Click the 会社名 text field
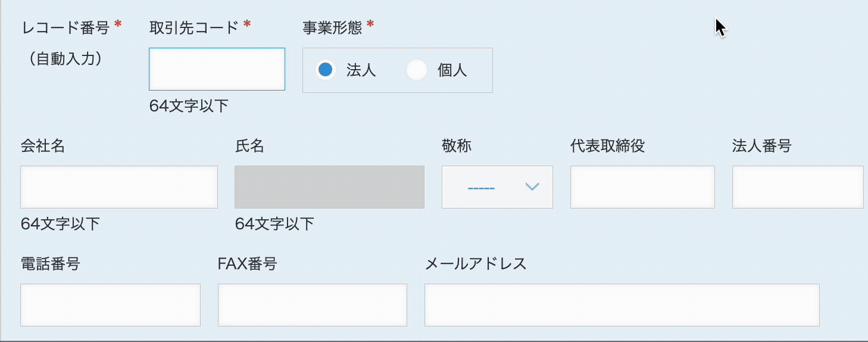The height and width of the screenshot is (342, 868). pos(119,187)
